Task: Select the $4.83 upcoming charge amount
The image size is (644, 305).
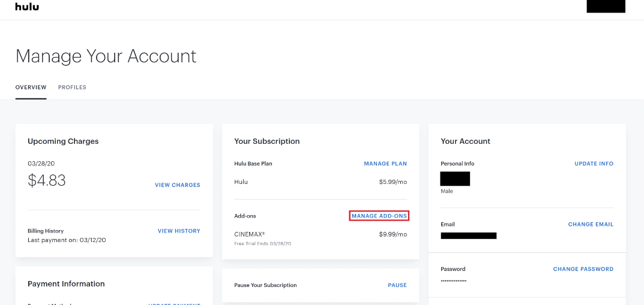Action: (47, 180)
